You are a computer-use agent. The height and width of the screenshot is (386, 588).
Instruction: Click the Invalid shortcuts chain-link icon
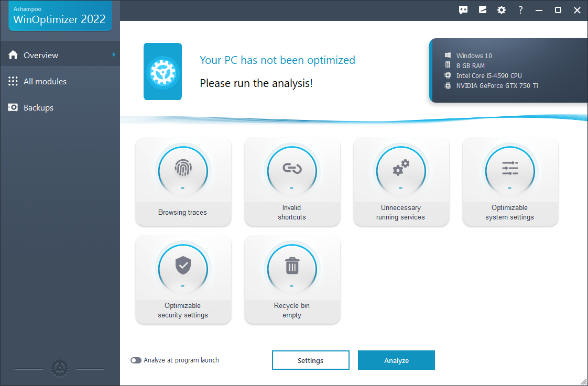(292, 168)
